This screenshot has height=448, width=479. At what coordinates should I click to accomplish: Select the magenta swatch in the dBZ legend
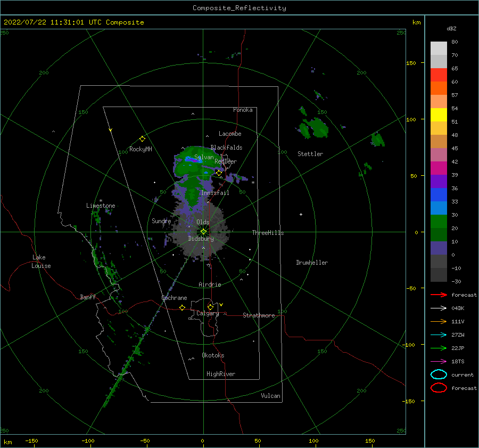pos(439,168)
